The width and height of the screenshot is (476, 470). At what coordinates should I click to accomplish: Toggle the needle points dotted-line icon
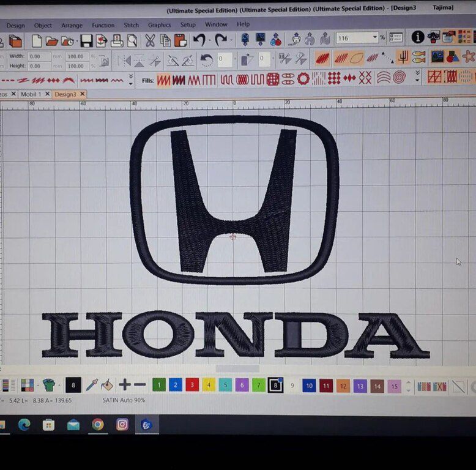[x=388, y=58]
